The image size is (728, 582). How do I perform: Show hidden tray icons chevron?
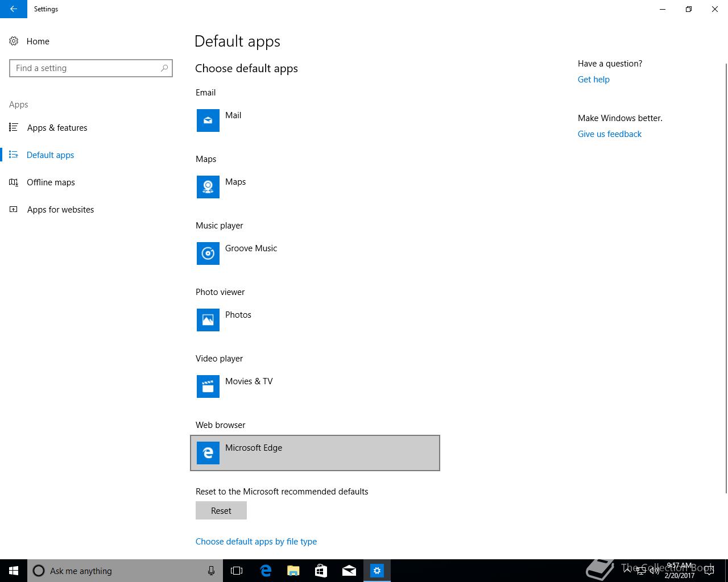point(627,570)
